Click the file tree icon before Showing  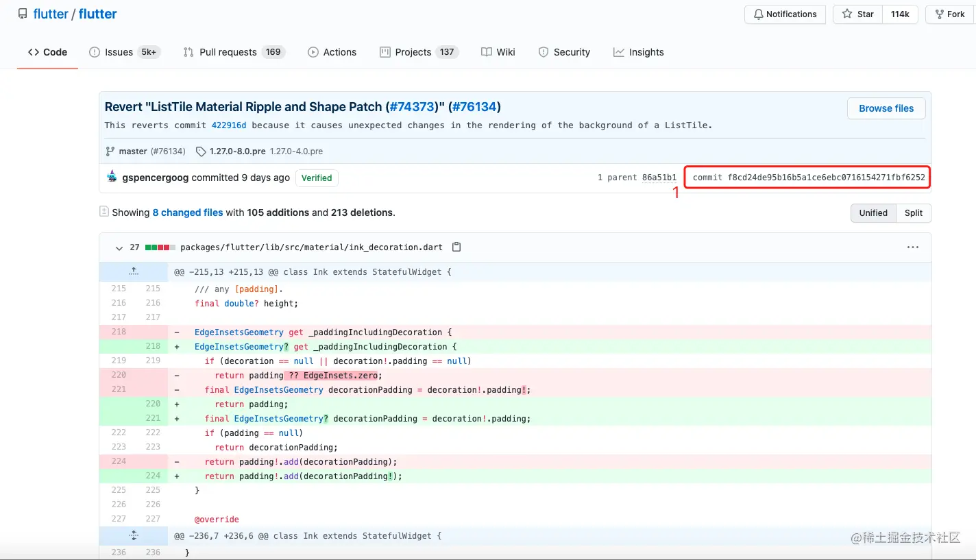[104, 212]
